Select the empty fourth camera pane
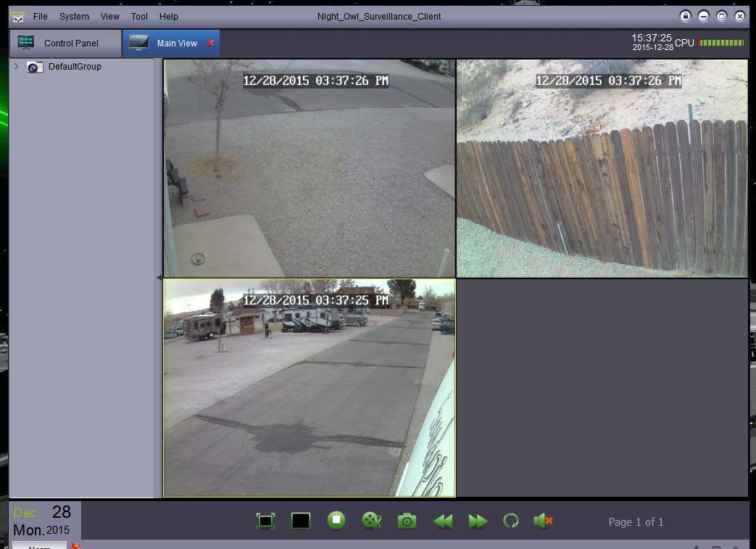The width and height of the screenshot is (756, 549). click(x=602, y=388)
